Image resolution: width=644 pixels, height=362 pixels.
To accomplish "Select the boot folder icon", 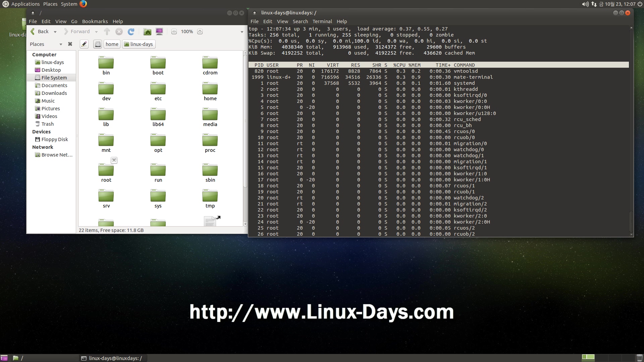I will [x=158, y=62].
